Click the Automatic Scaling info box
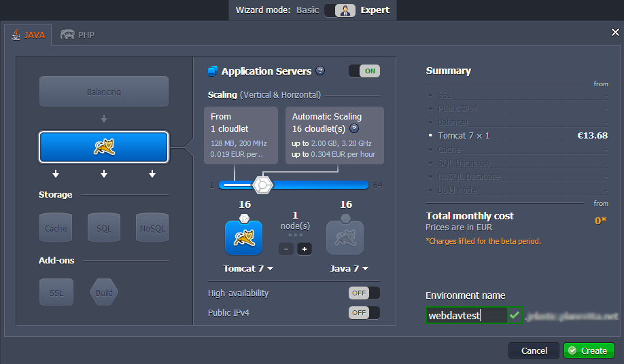The height and width of the screenshot is (364, 624). 334,135
